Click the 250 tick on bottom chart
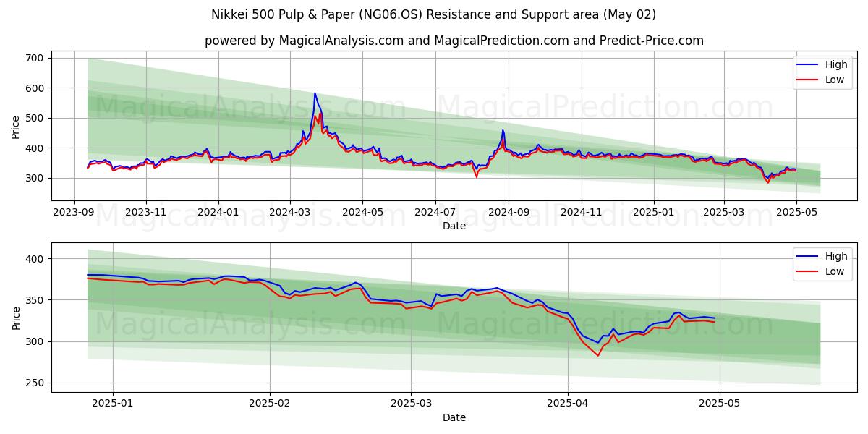 click(35, 383)
